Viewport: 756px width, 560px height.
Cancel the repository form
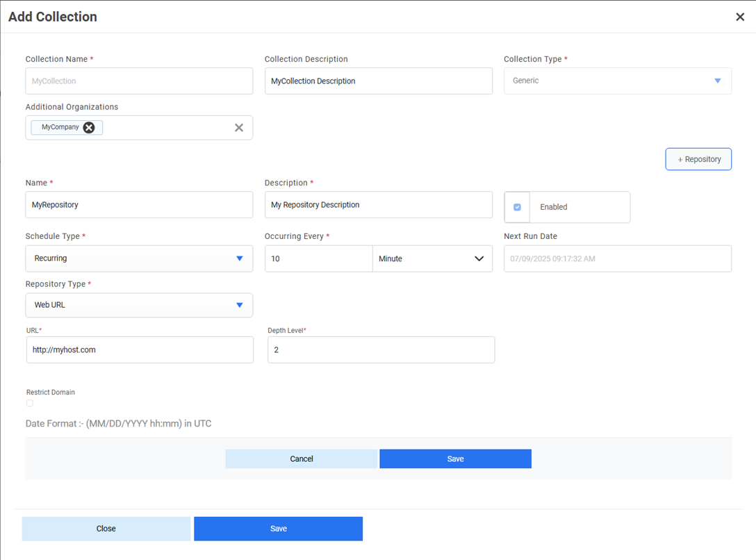(302, 459)
